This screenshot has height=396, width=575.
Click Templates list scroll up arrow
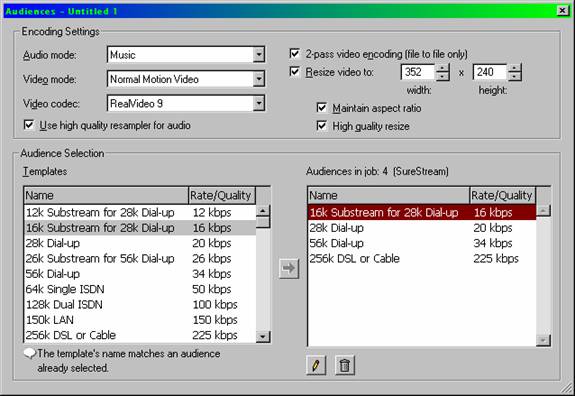(263, 211)
